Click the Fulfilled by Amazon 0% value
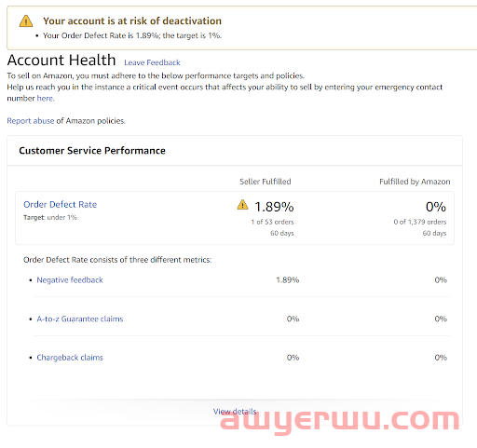477x448 pixels. [436, 207]
